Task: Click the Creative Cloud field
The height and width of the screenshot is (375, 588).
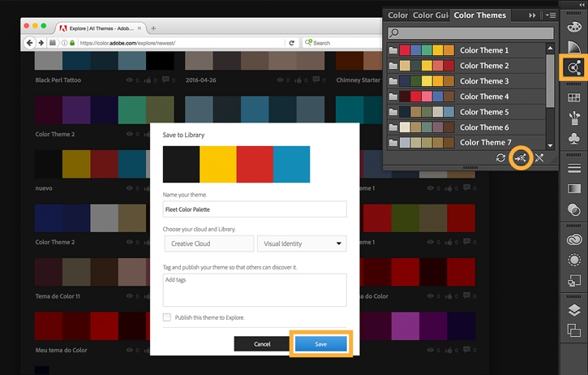Action: point(209,244)
